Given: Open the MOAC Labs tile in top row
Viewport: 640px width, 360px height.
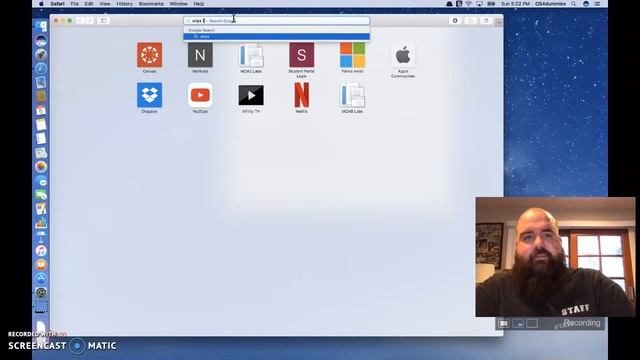Looking at the screenshot, I should coord(251,55).
